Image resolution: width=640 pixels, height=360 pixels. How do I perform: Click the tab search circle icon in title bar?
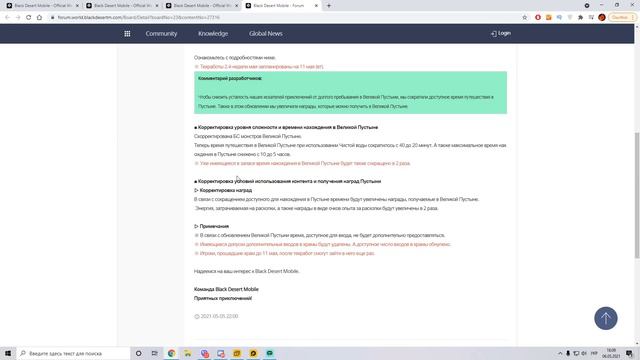[587, 6]
